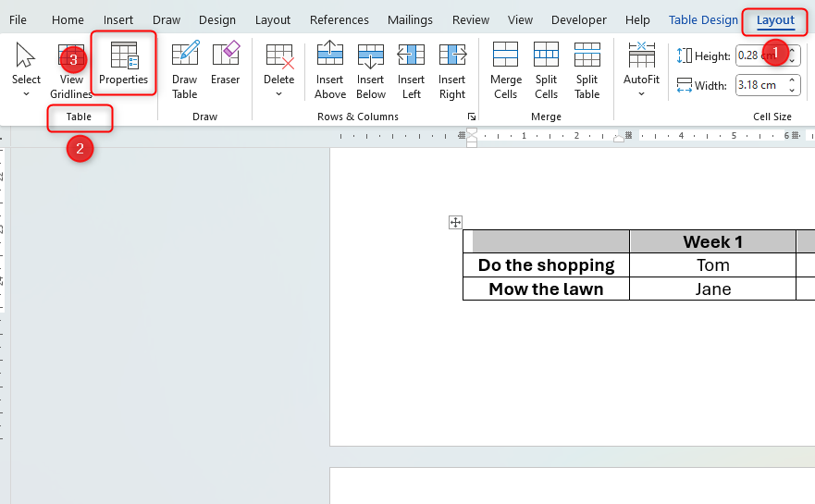Click the table move handle

click(455, 222)
